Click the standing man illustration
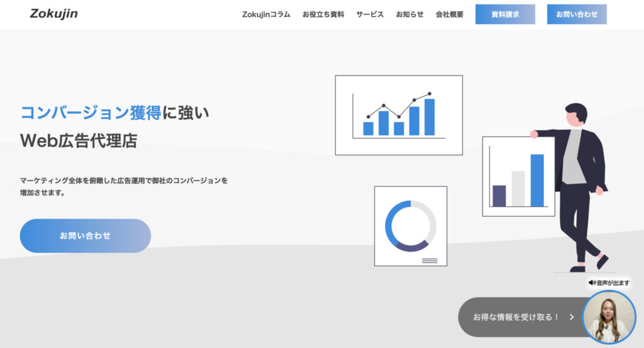 coord(579,182)
